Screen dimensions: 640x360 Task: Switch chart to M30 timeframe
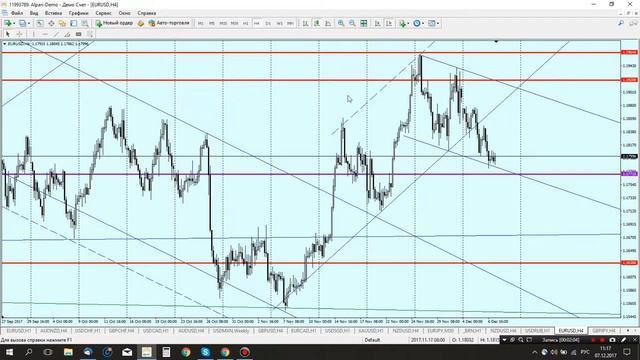point(234,23)
